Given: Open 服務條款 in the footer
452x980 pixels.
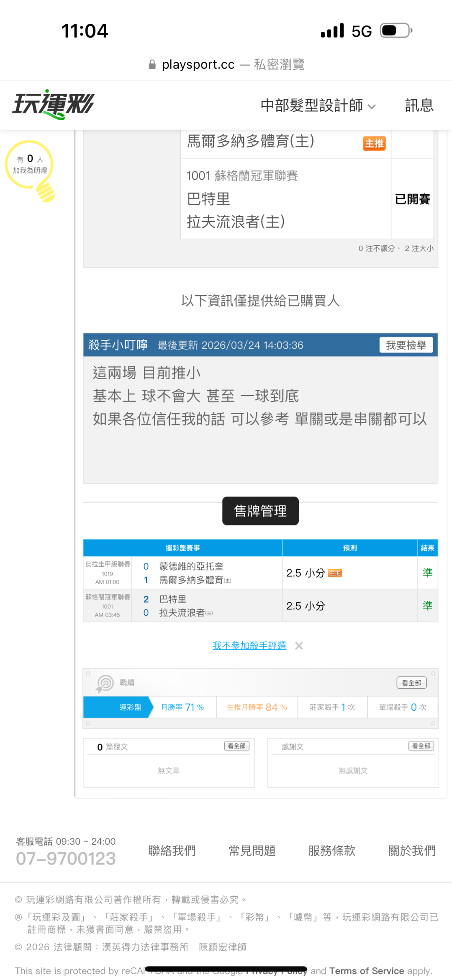Looking at the screenshot, I should [x=332, y=851].
